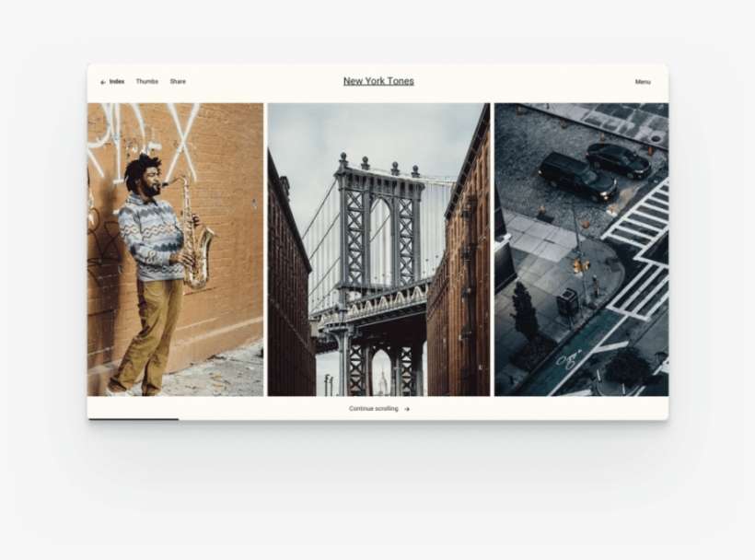This screenshot has height=560, width=755.
Task: Click the black SUV in the aerial photo
Action: point(577,174)
